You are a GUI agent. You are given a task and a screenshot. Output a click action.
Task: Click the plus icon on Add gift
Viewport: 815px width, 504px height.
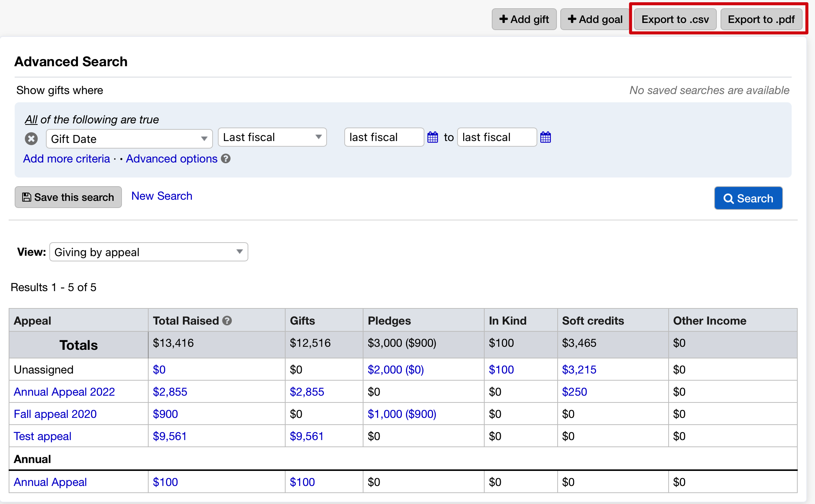tap(503, 18)
